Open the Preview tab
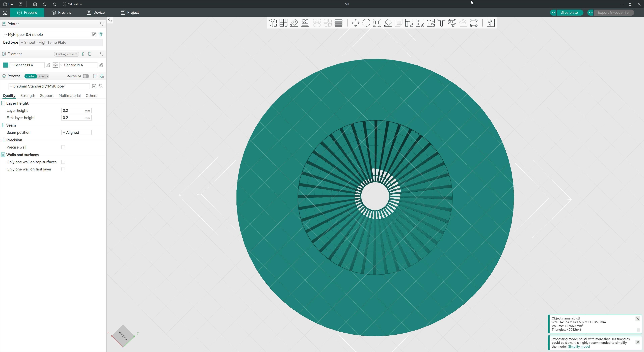 61,13
